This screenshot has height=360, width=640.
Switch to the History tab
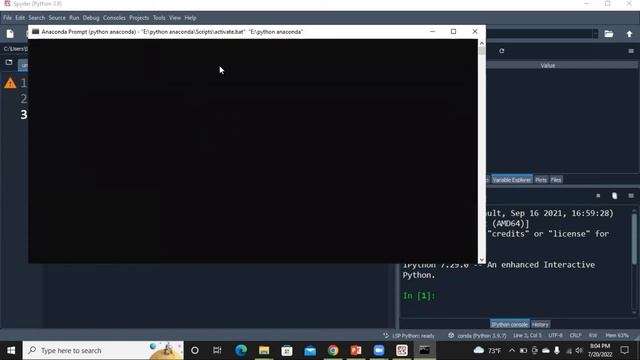540,324
